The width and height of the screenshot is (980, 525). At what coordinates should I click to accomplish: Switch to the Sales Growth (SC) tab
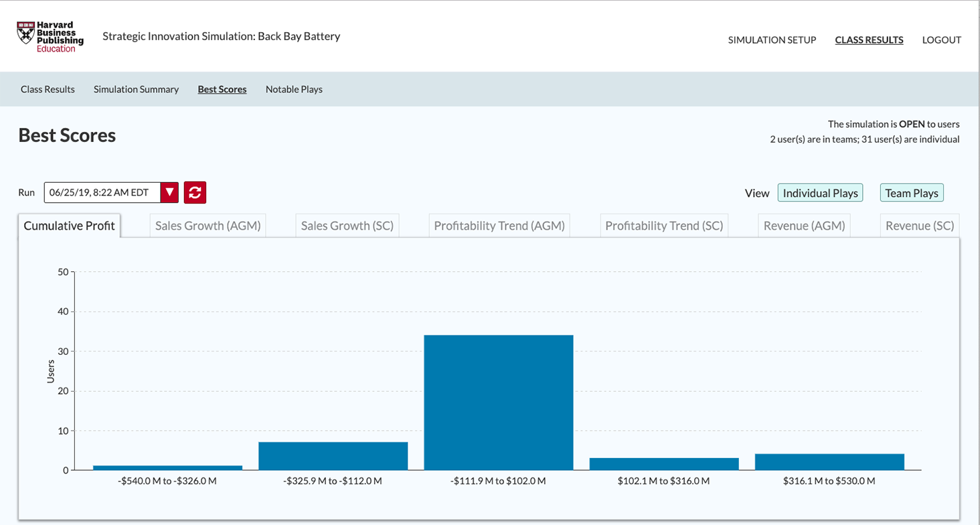(347, 226)
